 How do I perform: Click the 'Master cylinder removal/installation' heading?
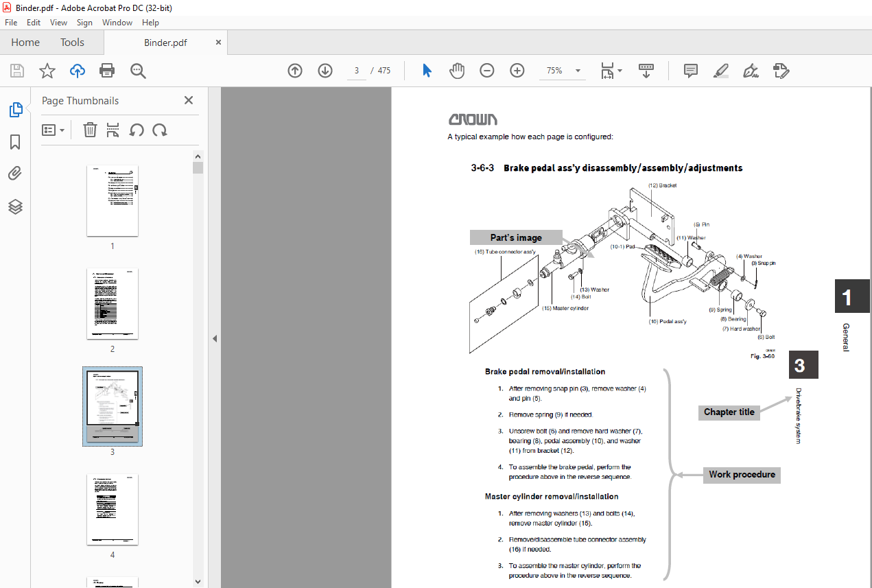point(552,497)
